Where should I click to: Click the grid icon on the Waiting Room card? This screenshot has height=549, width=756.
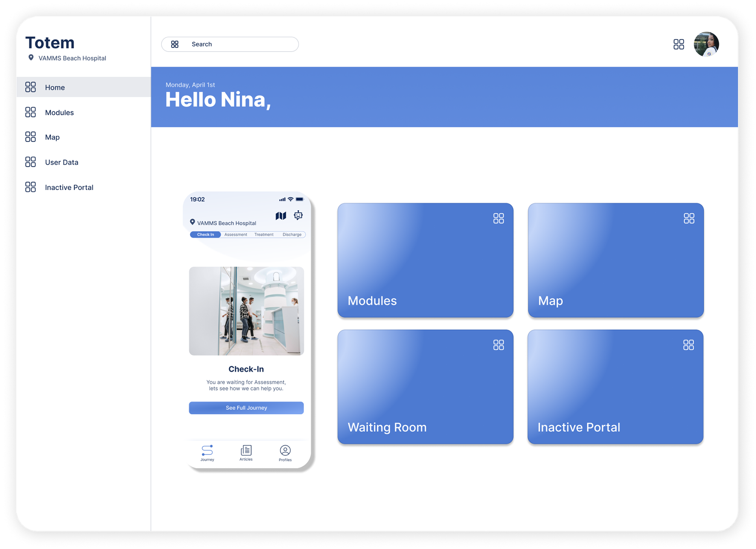click(498, 345)
